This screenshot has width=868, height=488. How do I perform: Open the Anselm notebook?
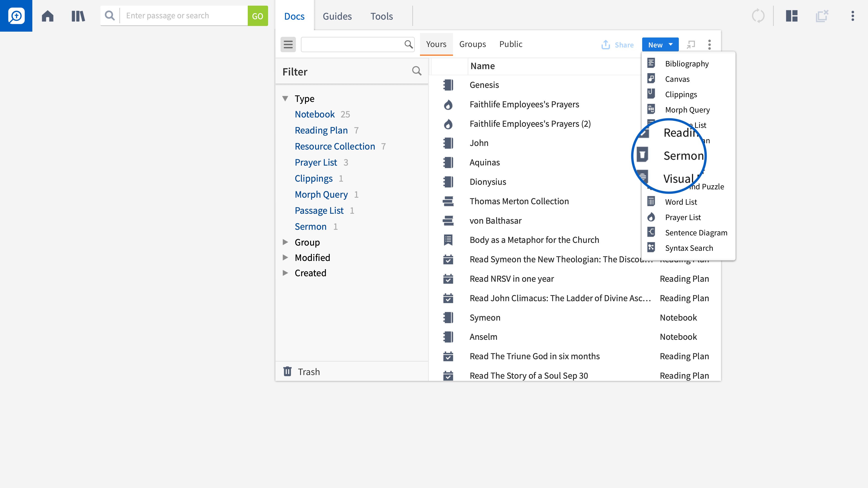click(483, 337)
